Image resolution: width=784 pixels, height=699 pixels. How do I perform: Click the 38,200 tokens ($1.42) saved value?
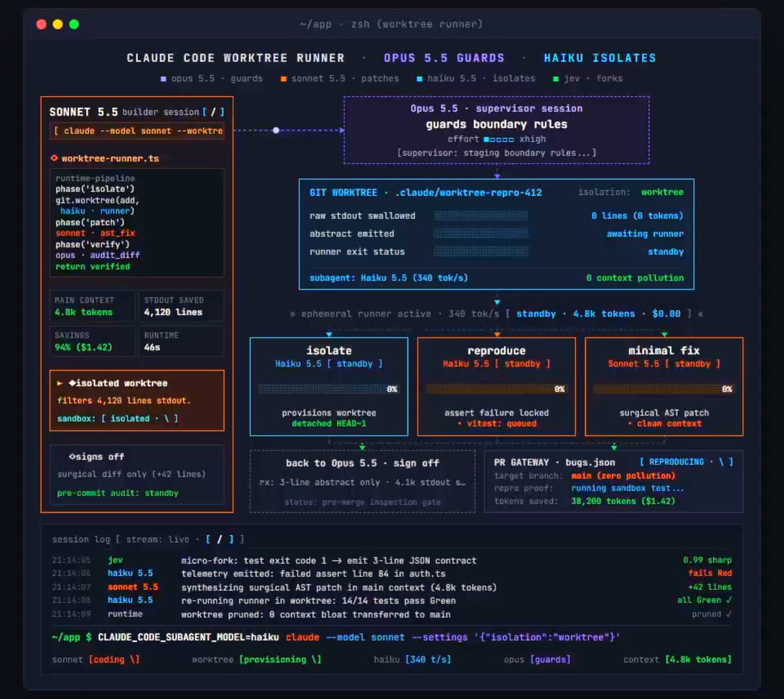(623, 501)
